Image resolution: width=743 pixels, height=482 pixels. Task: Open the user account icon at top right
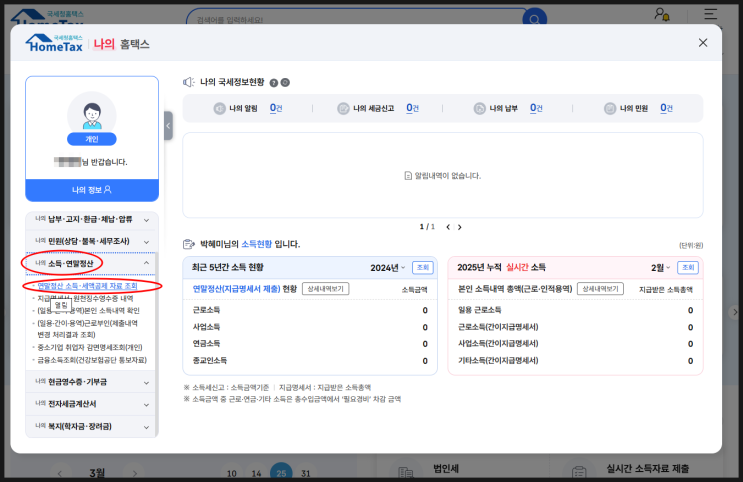click(661, 14)
